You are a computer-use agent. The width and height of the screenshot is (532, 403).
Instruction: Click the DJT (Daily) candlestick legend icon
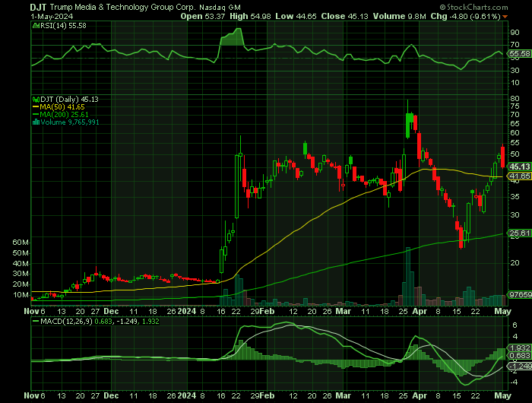tap(35, 100)
